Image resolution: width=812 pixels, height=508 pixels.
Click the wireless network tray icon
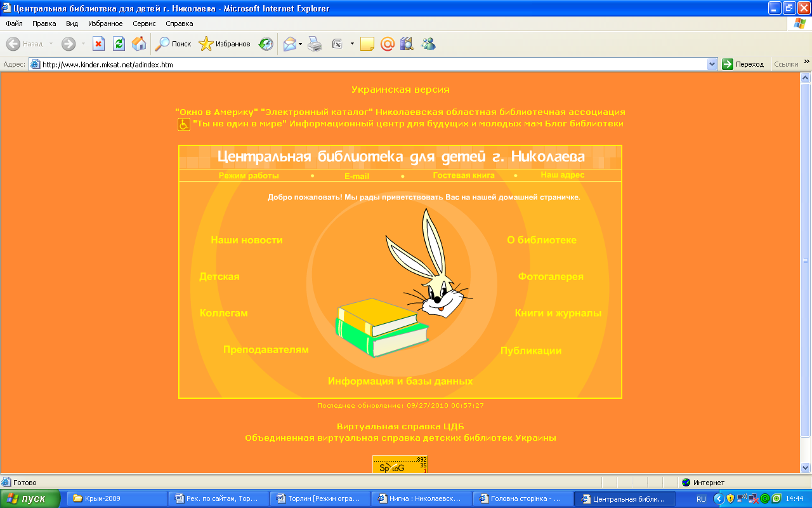click(x=742, y=498)
